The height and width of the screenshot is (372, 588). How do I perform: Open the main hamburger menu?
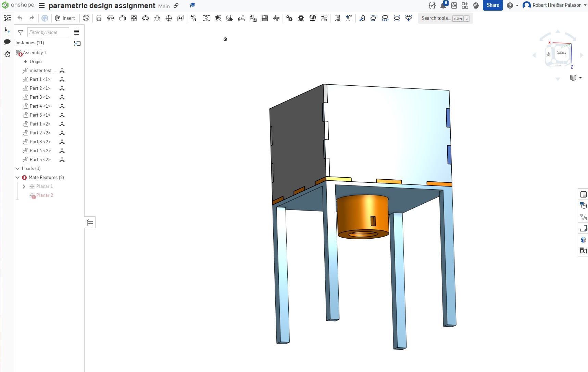[x=42, y=5]
